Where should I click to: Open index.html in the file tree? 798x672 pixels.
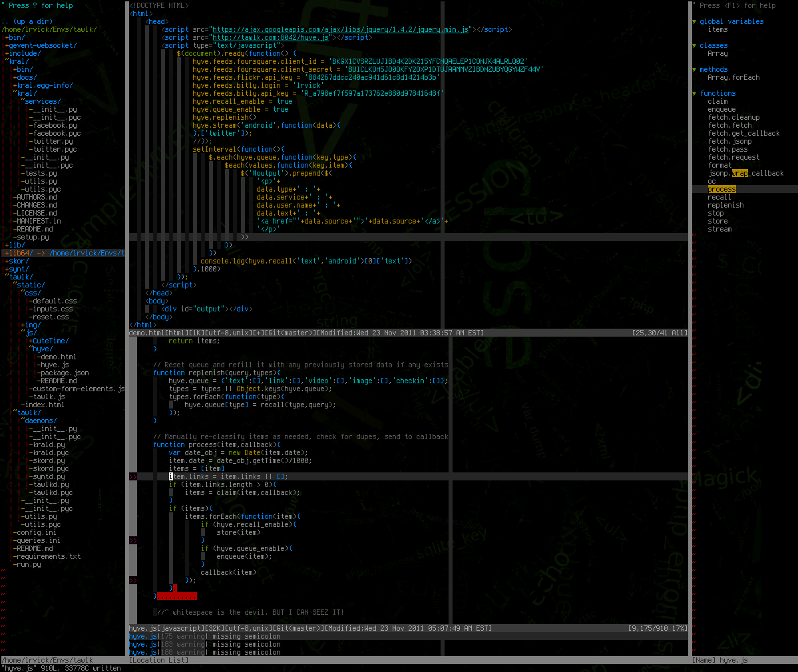pyautogui.click(x=45, y=405)
